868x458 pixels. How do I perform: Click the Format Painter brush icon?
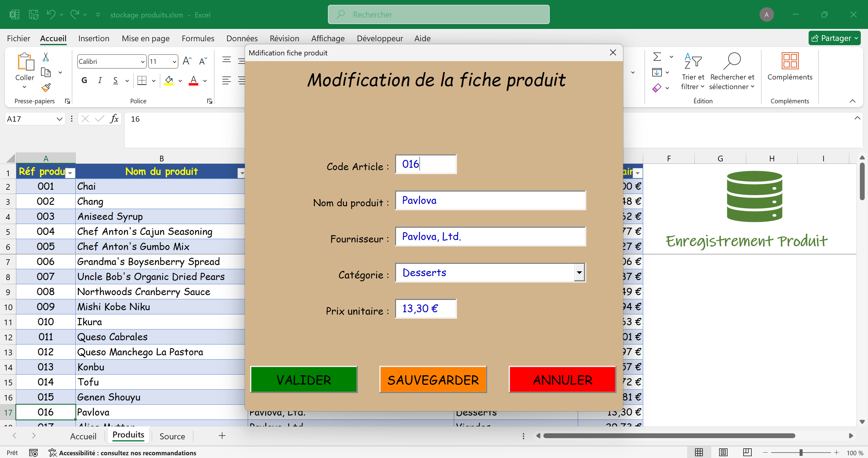point(46,88)
